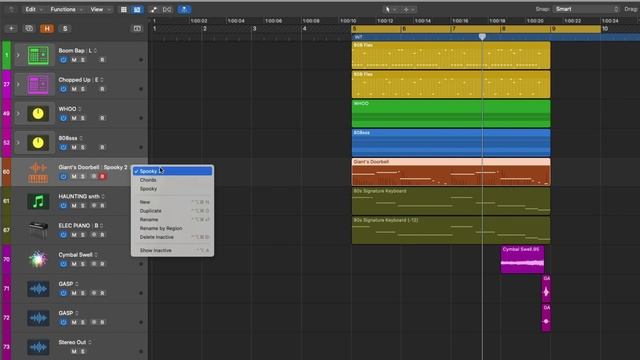Click the track header configuration icon above tracks
The height and width of the screenshot is (360, 640).
click(137, 29)
